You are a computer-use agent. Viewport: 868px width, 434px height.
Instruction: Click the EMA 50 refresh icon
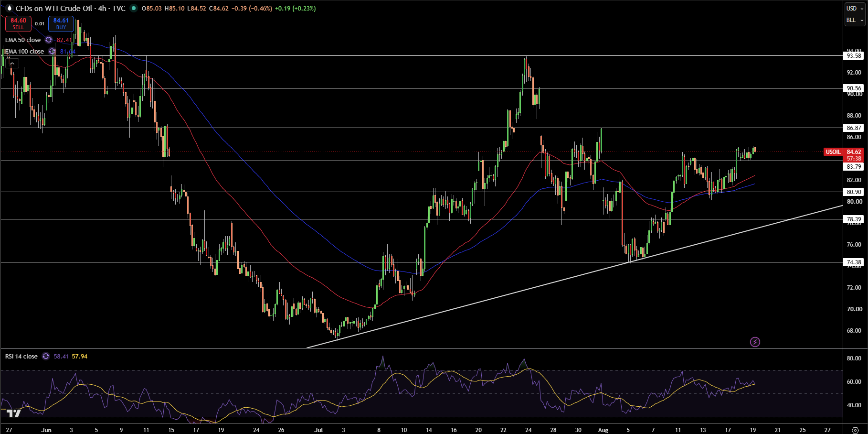pos(49,40)
